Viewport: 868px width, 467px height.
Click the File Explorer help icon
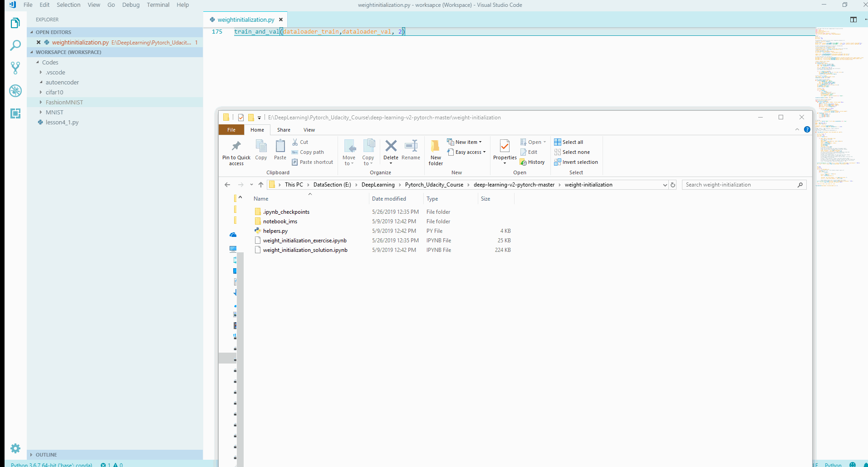[x=807, y=129]
